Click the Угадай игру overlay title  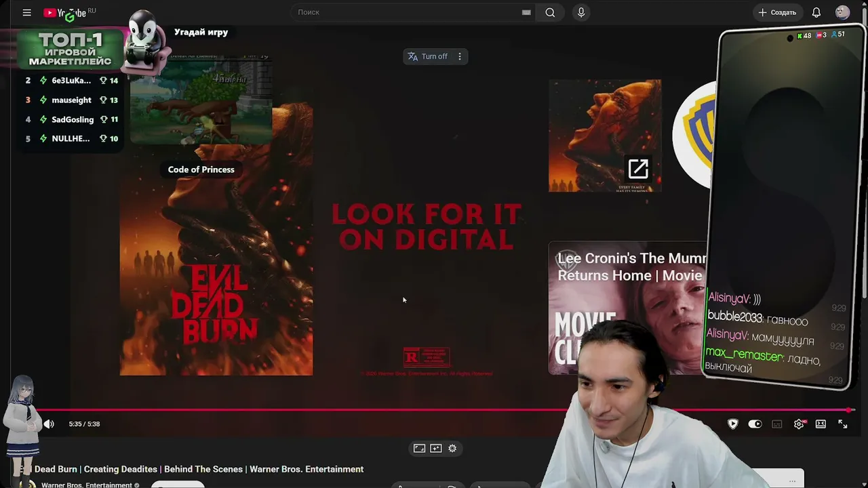201,32
